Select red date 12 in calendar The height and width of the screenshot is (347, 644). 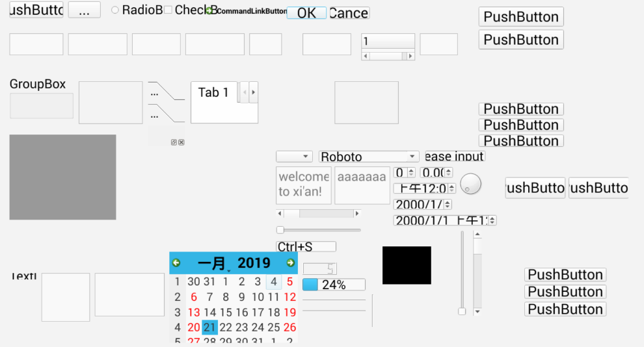pos(290,297)
